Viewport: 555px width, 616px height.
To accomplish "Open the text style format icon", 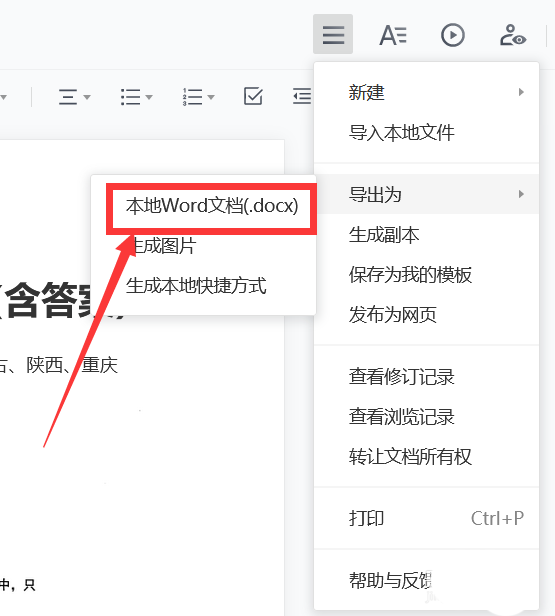I will (393, 35).
